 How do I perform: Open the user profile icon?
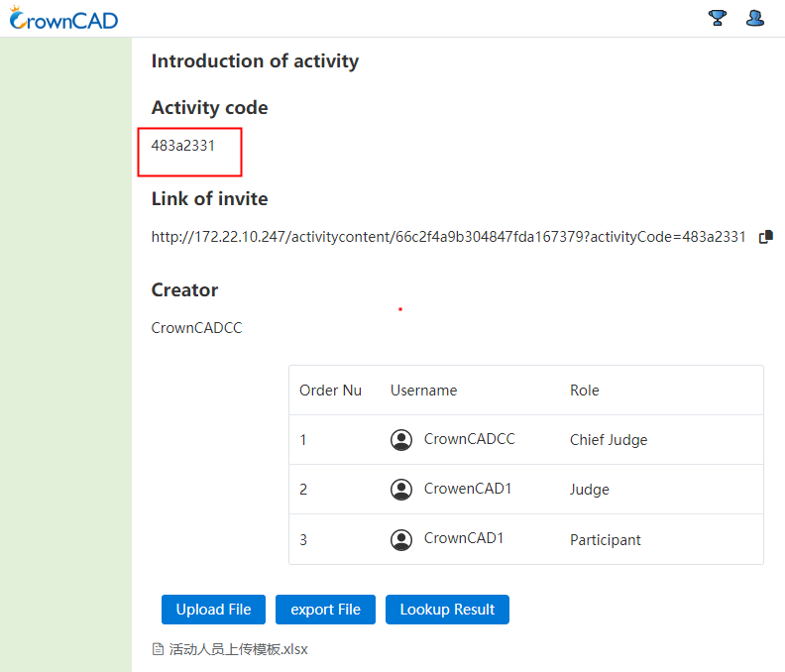pos(755,18)
